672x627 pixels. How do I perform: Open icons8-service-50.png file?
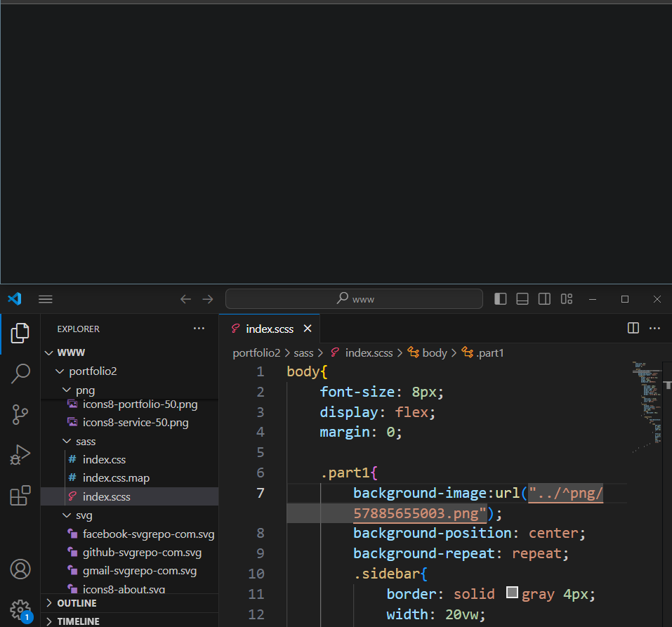pyautogui.click(x=129, y=423)
